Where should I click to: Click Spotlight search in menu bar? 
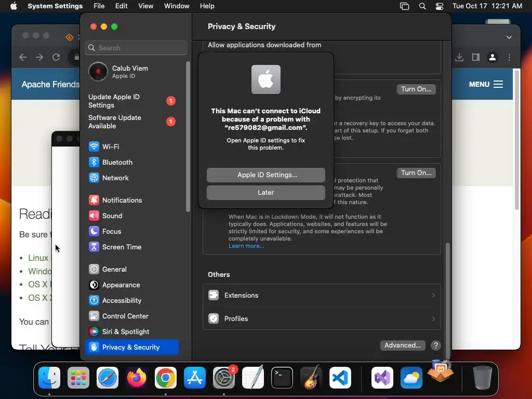[422, 6]
